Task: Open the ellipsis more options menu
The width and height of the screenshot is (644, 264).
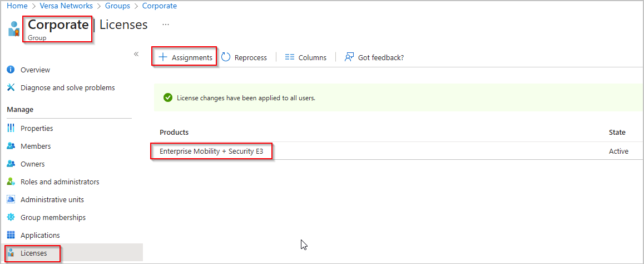Action: point(166,25)
